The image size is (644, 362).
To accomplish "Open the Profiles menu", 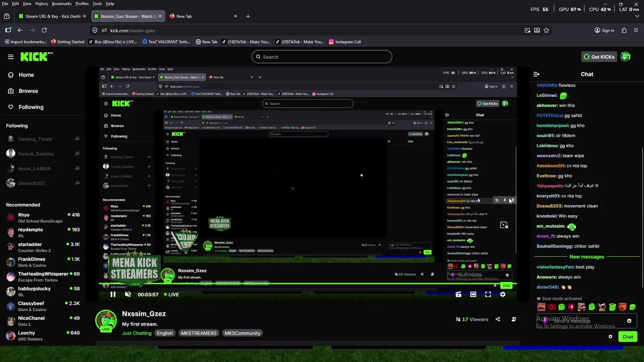I will tap(82, 4).
